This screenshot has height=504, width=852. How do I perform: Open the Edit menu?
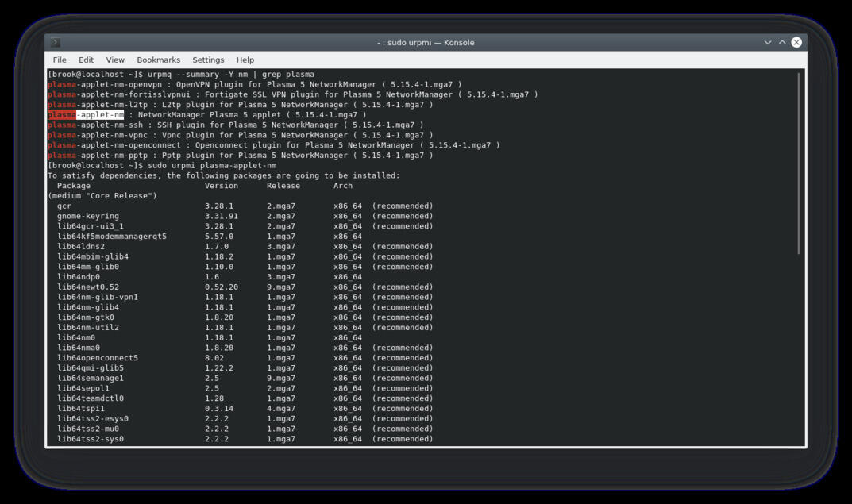(x=86, y=60)
